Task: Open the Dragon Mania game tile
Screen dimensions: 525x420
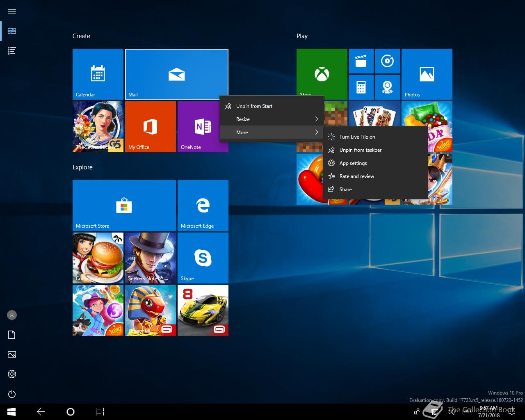Action: pos(151,310)
